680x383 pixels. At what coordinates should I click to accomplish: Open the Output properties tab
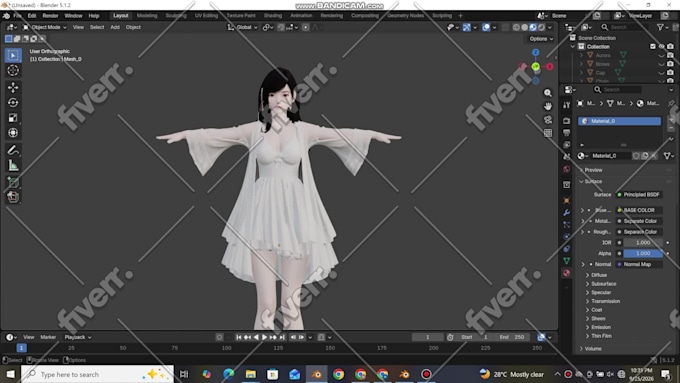coord(566,132)
